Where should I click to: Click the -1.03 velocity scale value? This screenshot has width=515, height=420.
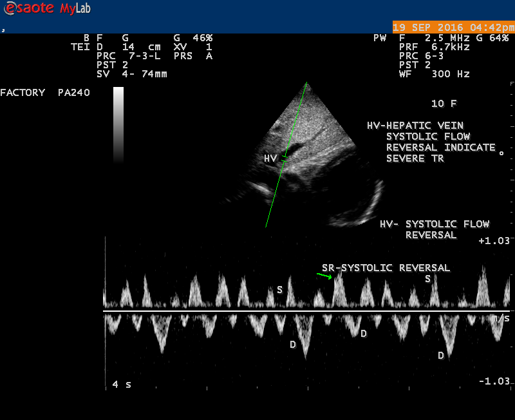pos(494,382)
